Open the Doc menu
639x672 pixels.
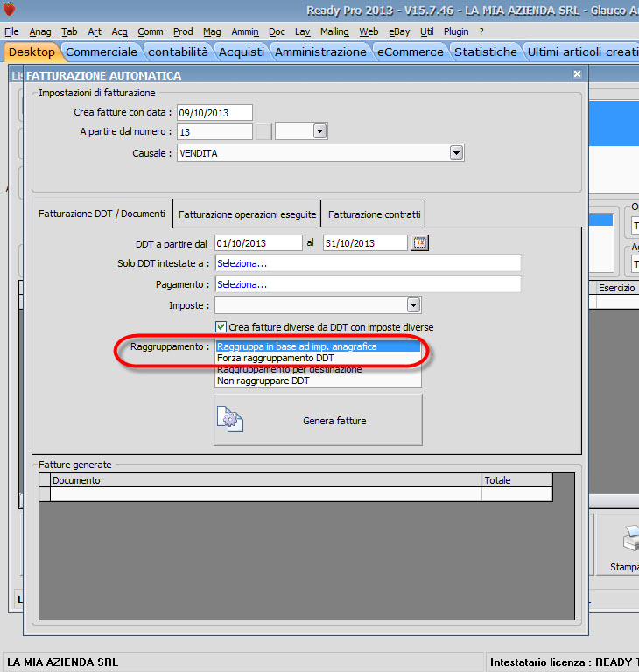coord(277,31)
